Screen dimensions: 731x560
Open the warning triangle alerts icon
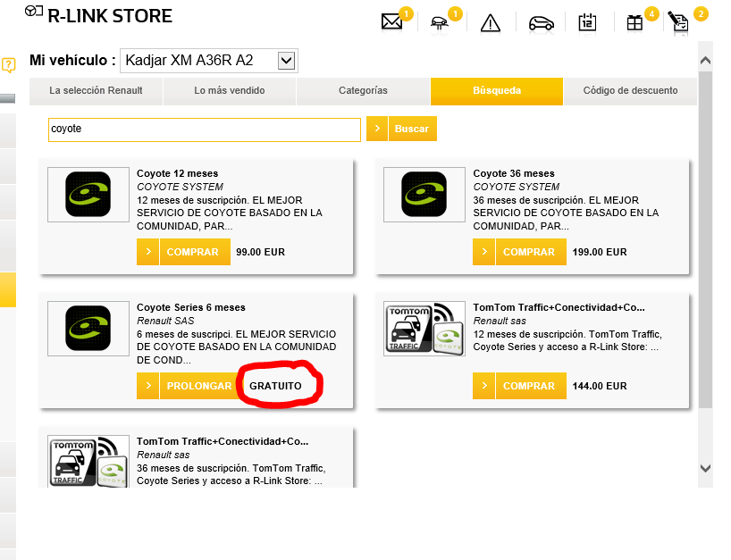coord(491,22)
